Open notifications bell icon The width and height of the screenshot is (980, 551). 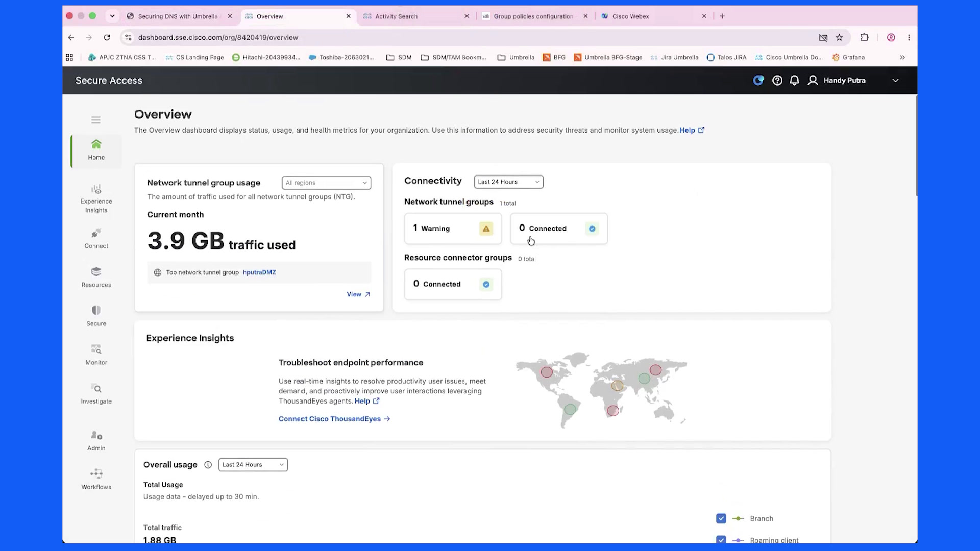[x=794, y=80]
